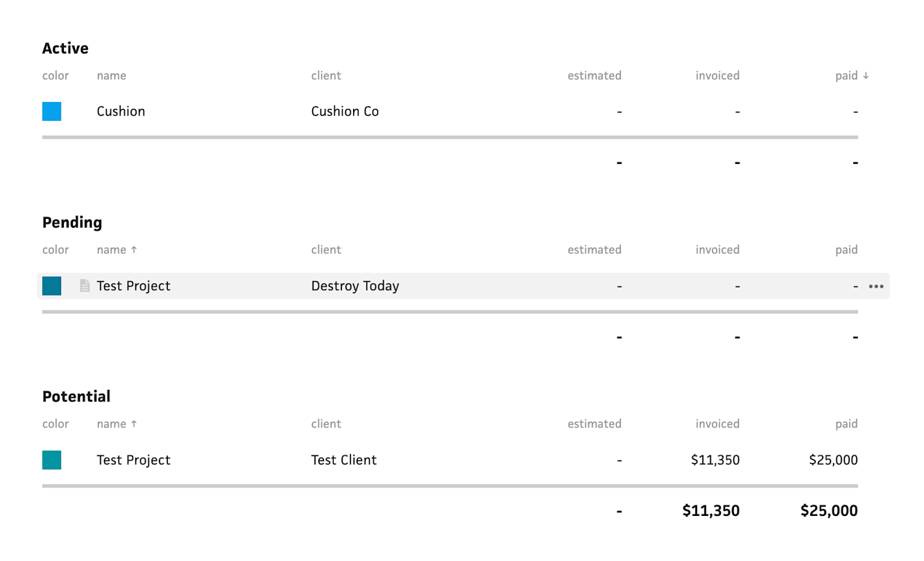Screen dimensions: 924x561
Task: Click the document icon beside pending Test Project
Action: click(85, 285)
